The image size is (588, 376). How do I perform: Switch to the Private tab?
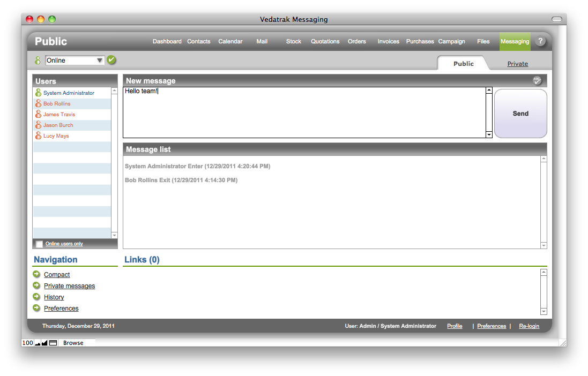(517, 64)
